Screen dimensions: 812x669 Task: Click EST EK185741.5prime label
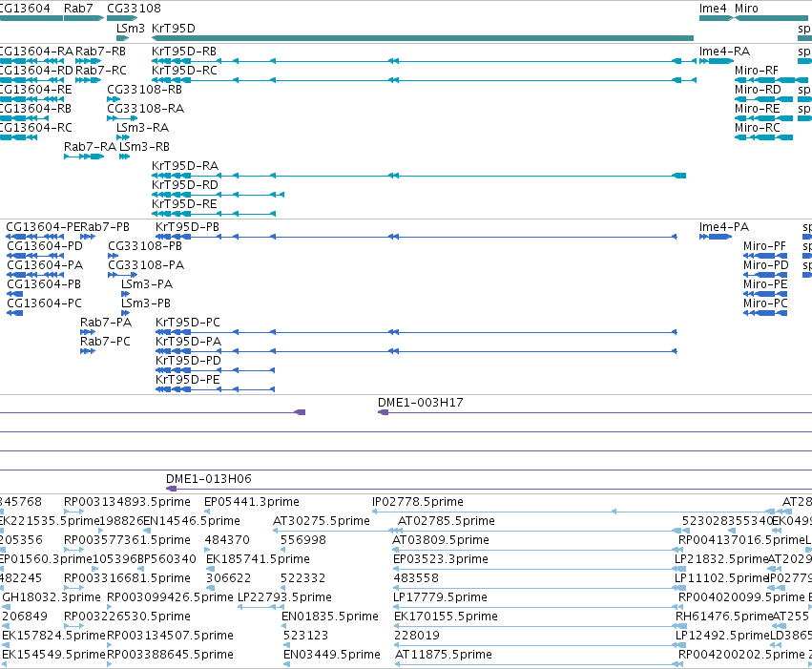click(258, 560)
